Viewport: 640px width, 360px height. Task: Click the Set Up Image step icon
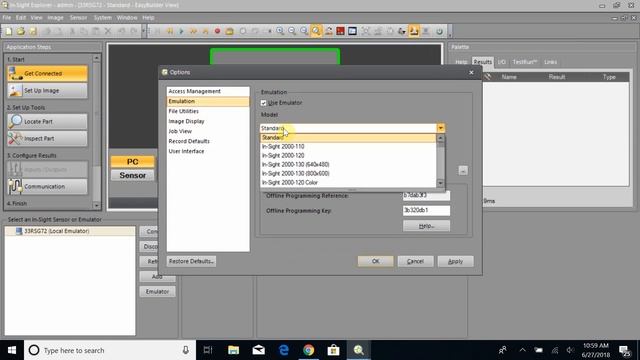point(15,91)
